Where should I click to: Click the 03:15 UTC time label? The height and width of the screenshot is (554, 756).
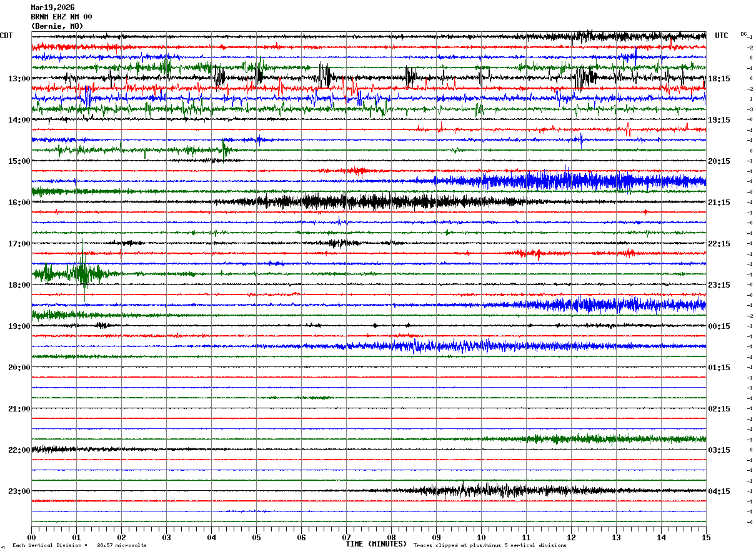(x=719, y=450)
